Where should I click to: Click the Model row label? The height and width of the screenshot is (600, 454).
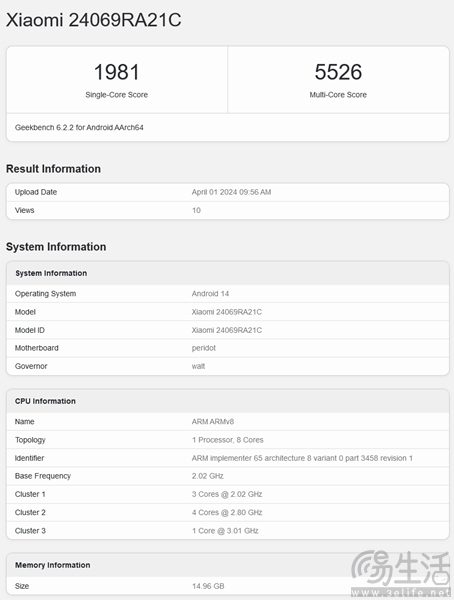pyautogui.click(x=25, y=312)
